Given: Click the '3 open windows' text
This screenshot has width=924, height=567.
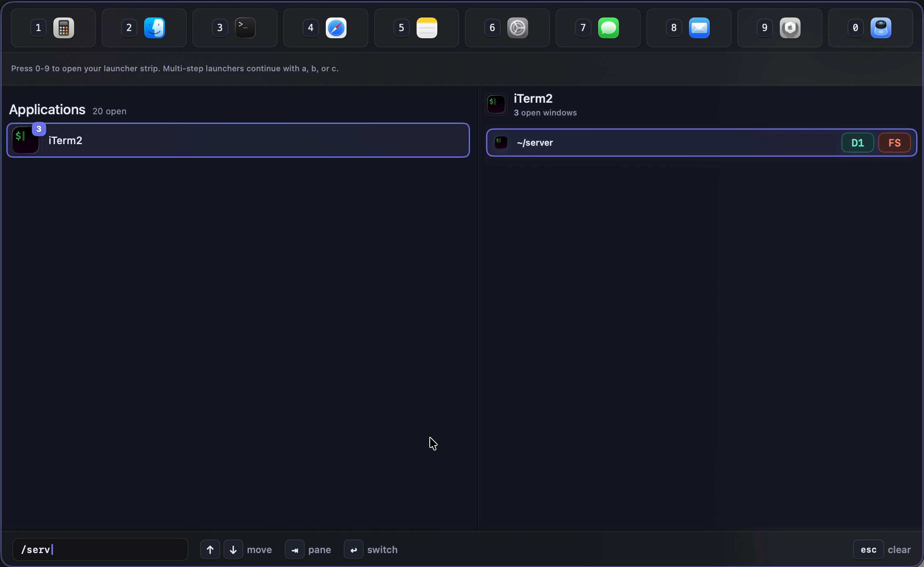Looking at the screenshot, I should click(x=545, y=113).
